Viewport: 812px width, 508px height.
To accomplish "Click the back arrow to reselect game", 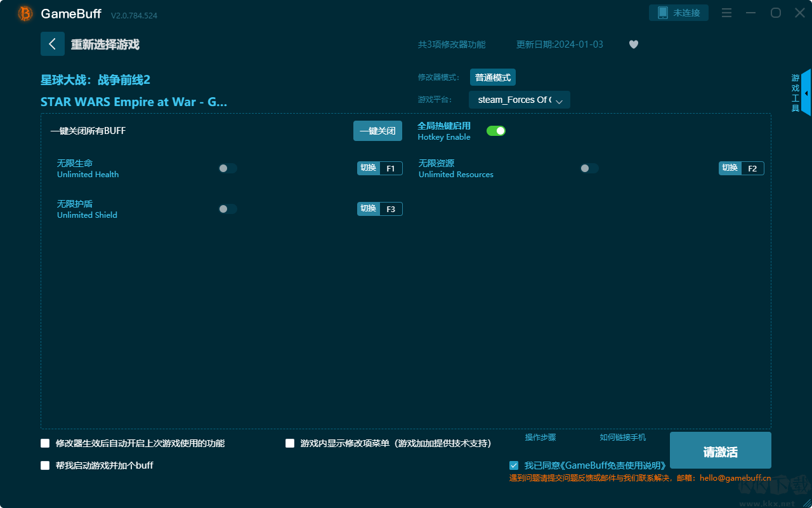I will point(53,44).
